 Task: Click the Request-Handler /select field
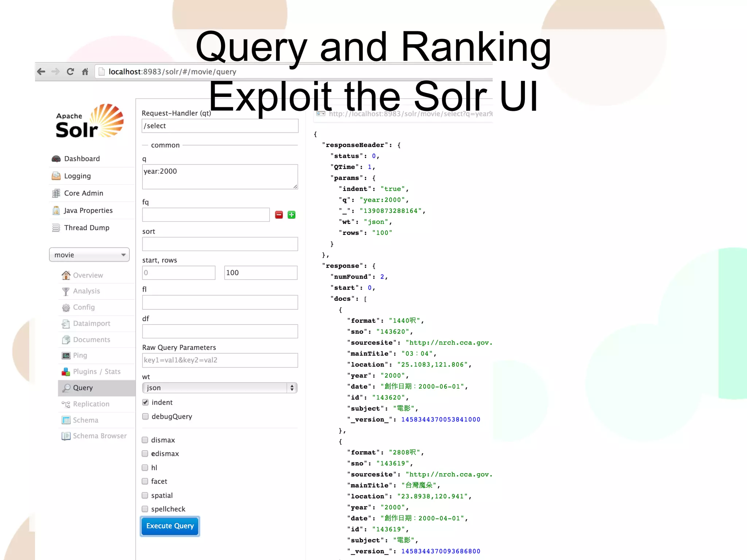point(220,126)
